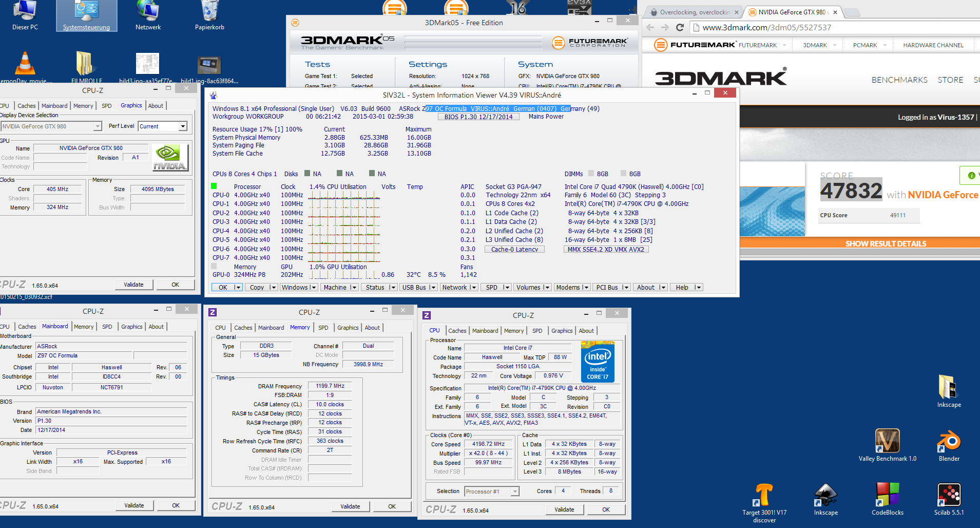Open the Perf Level dropdown in CPU-Z

[x=183, y=126]
